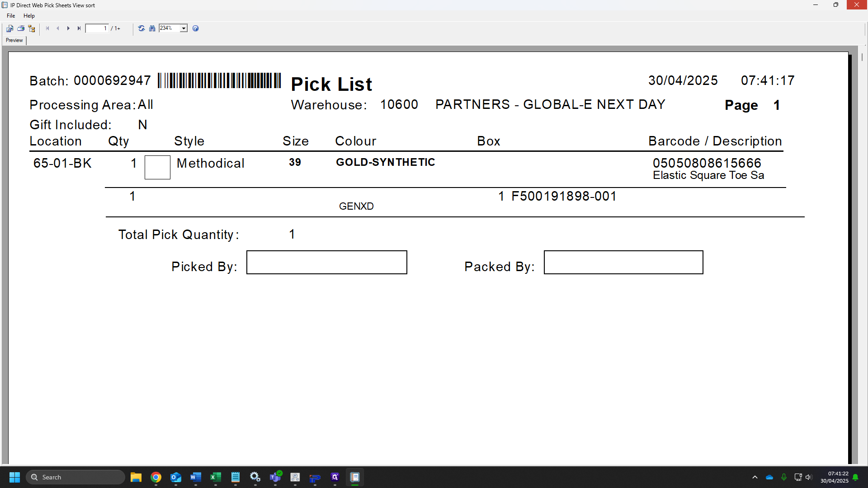This screenshot has height=488, width=868.
Task: Open the Windows Start button
Action: 14,477
